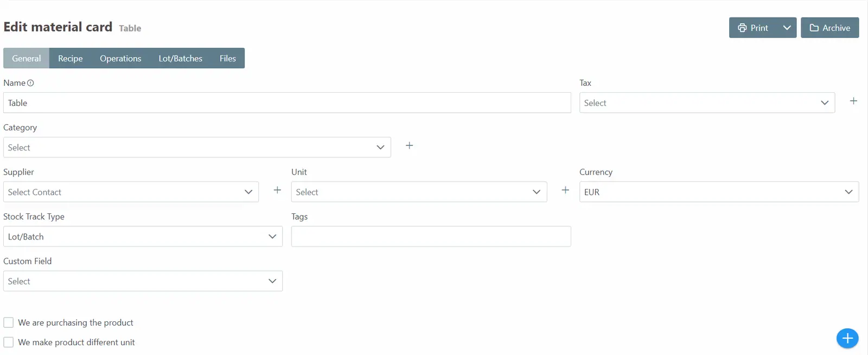Click the Stock Track Type label
This screenshot has width=868, height=355.
(34, 217)
